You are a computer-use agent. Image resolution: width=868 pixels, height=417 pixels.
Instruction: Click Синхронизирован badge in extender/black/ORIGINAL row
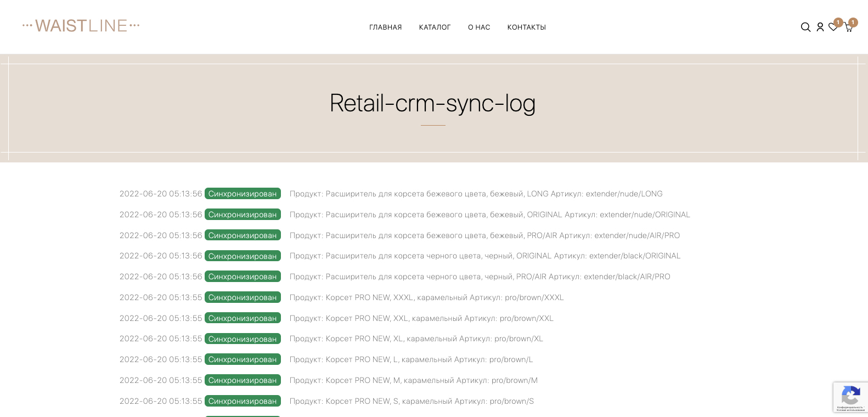pos(243,256)
